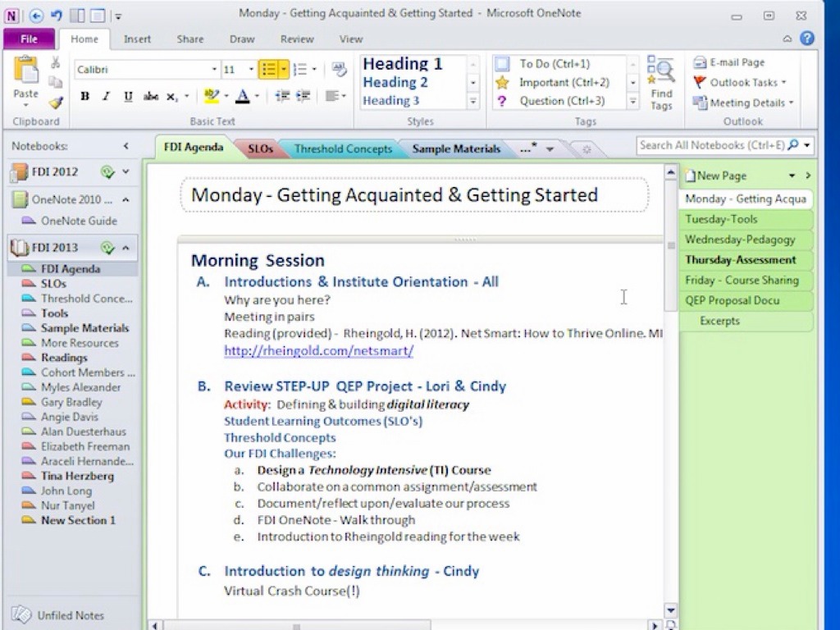The height and width of the screenshot is (630, 840).
Task: Apply Bold formatting from the ribbon
Action: [x=84, y=97]
